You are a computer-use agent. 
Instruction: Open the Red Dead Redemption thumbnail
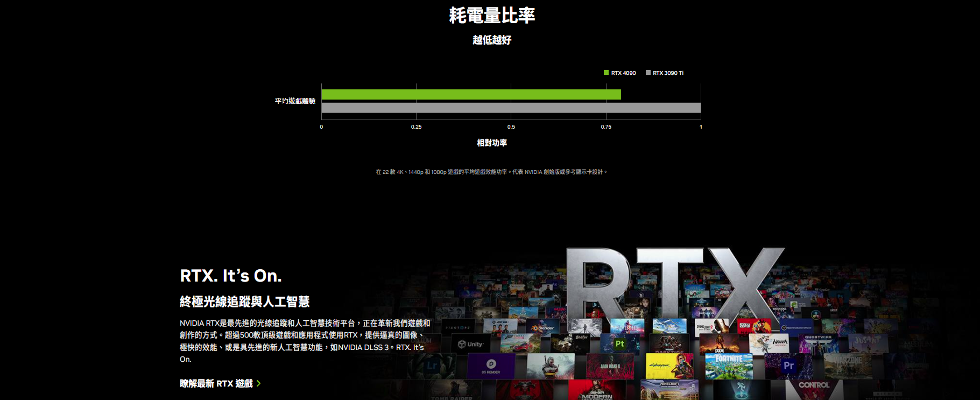click(x=754, y=327)
